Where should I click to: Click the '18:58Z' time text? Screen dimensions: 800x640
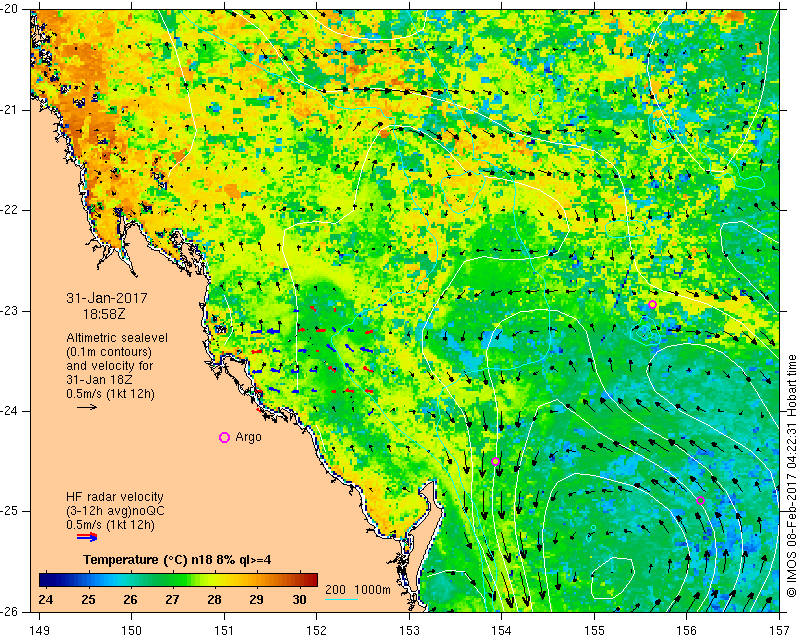[104, 314]
